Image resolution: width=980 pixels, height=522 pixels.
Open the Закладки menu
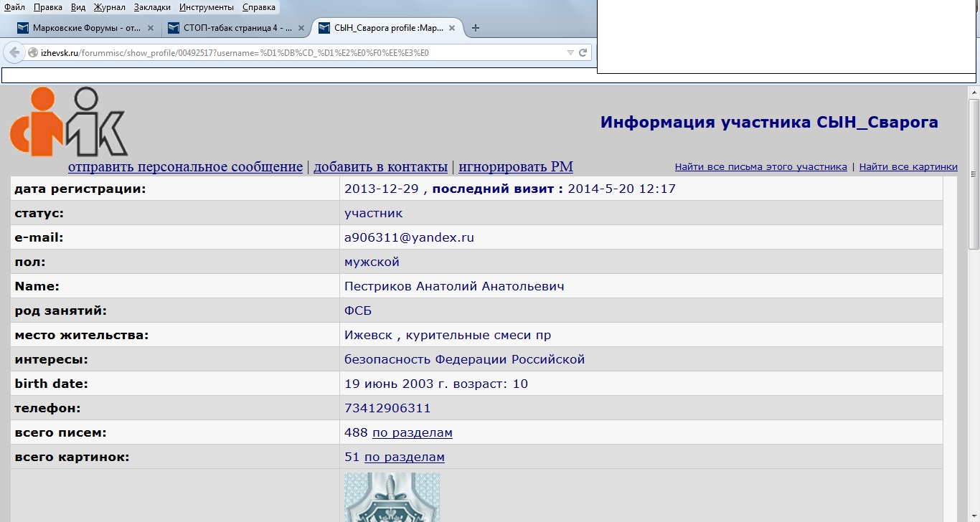(151, 7)
